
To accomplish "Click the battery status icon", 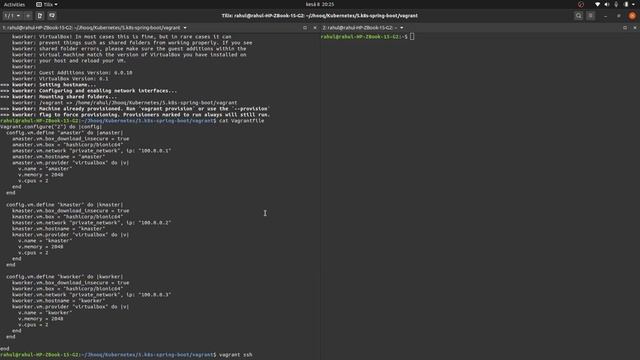I will point(626,4).
